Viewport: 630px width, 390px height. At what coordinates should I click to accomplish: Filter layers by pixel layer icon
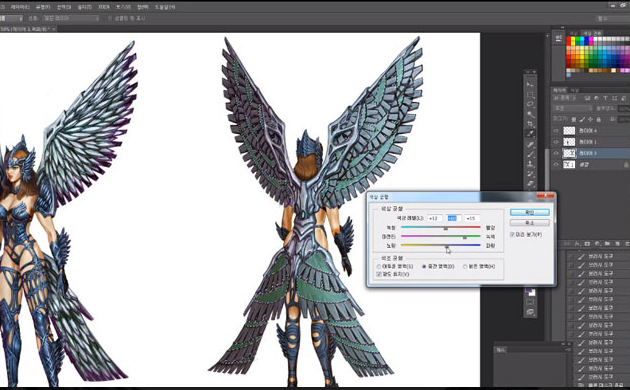pos(587,98)
